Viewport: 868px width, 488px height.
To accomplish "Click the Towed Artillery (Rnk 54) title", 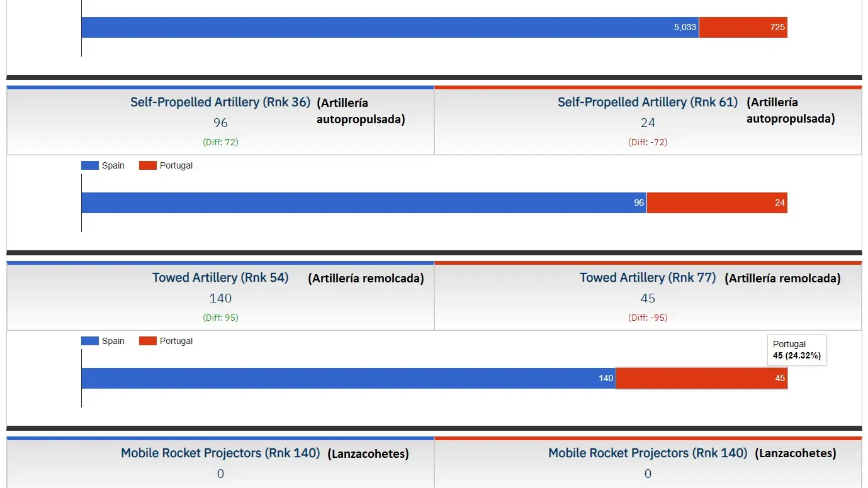I will [x=220, y=277].
